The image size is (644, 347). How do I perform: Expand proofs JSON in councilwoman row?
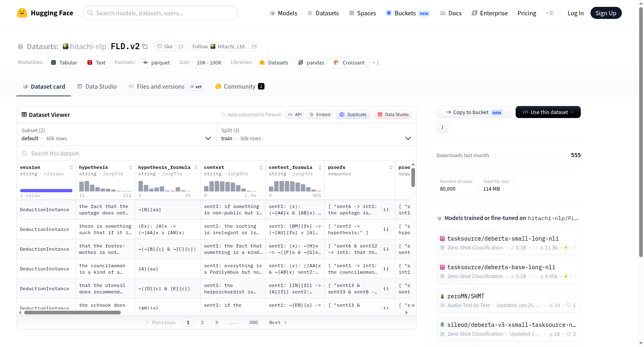click(386, 269)
